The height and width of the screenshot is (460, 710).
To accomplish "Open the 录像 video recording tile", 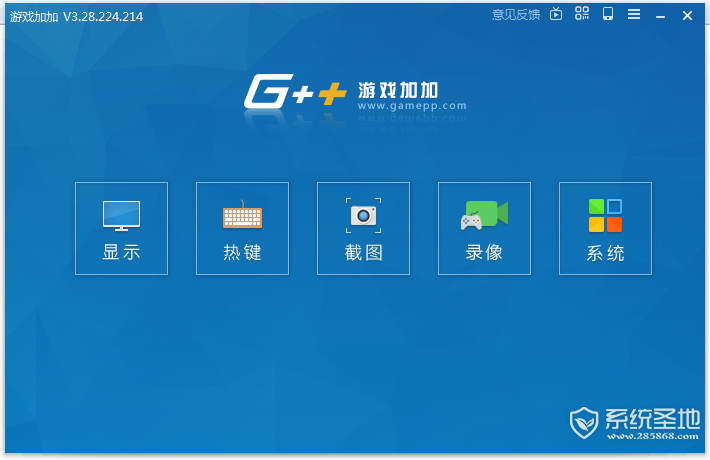I will coord(484,229).
